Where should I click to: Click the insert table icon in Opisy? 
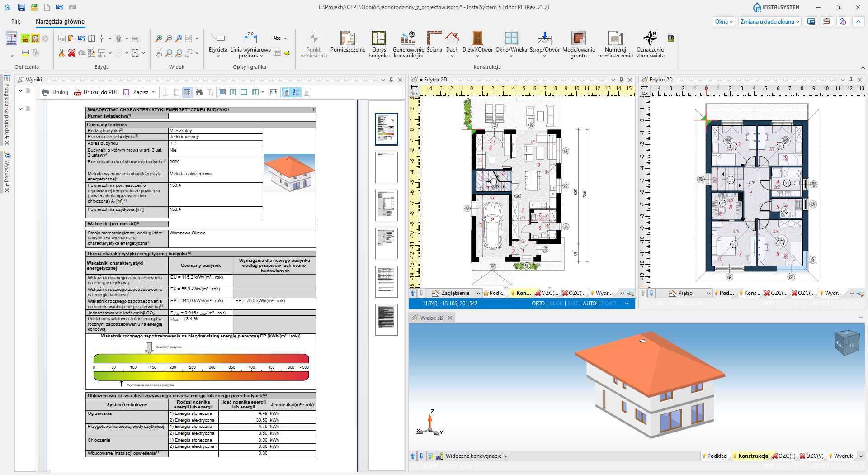(x=277, y=53)
